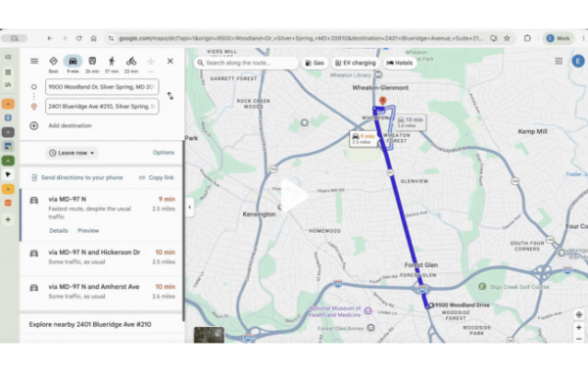Open Details for MD-97 N route

59,231
